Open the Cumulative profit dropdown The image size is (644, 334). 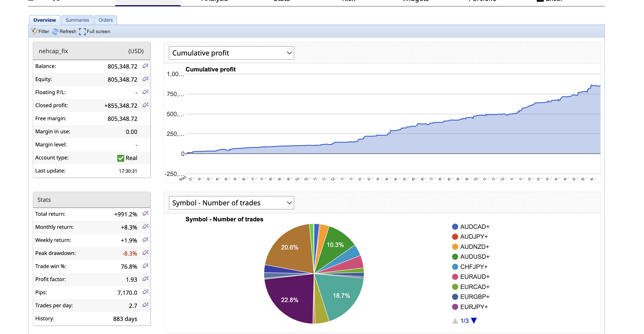[x=231, y=53]
